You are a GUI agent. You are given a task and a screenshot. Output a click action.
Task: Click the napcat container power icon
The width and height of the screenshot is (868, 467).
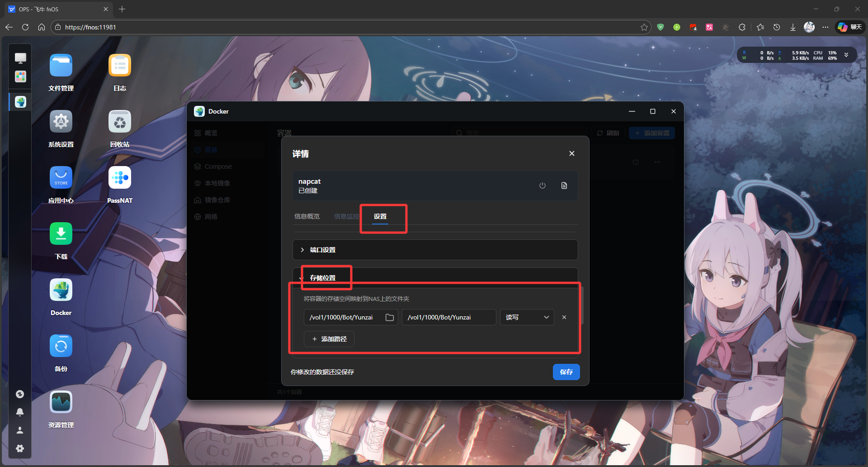(x=542, y=186)
